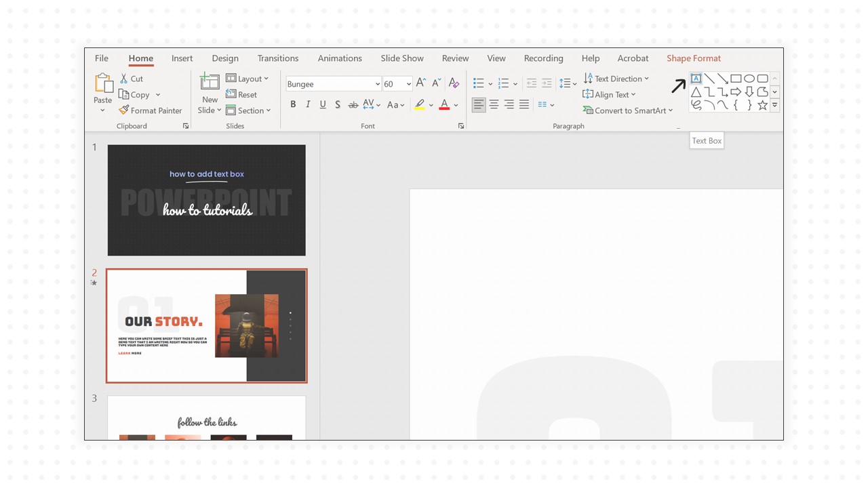868x488 pixels.
Task: Select the star shape in the shapes gallery
Action: [762, 105]
